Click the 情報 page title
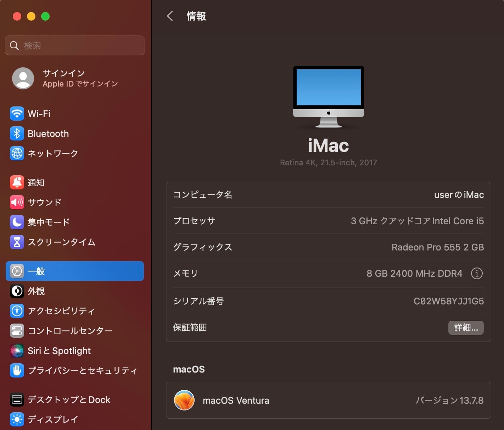The image size is (504, 430). coord(196,16)
